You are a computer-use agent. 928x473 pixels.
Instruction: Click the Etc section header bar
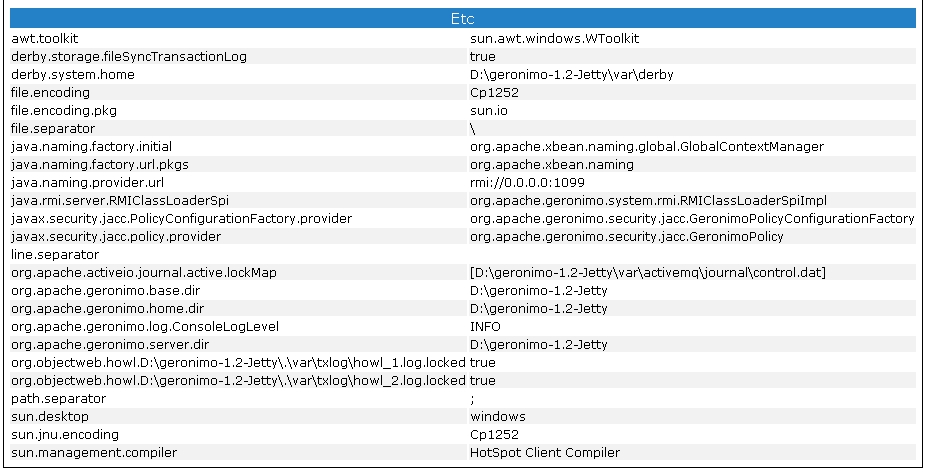pos(462,19)
